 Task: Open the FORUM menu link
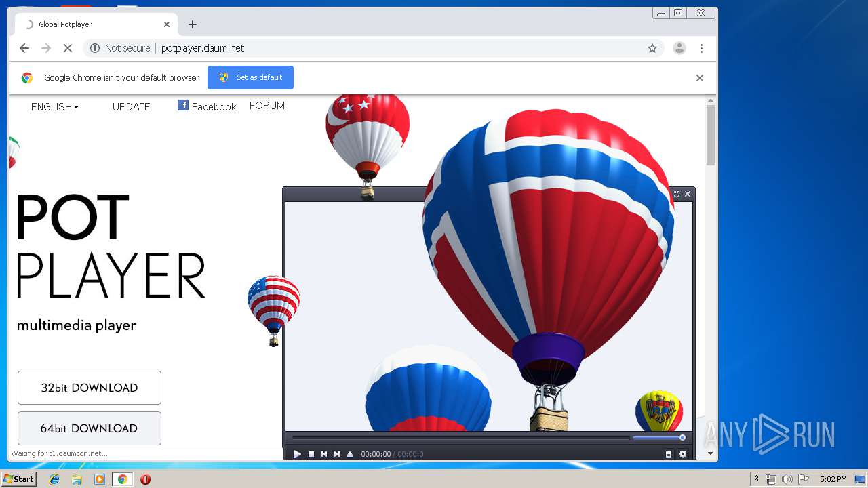pos(267,106)
